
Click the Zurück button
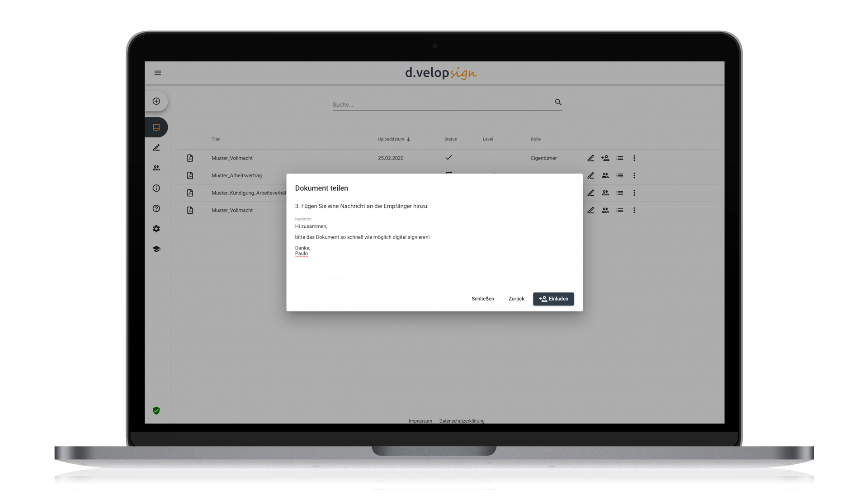[516, 299]
